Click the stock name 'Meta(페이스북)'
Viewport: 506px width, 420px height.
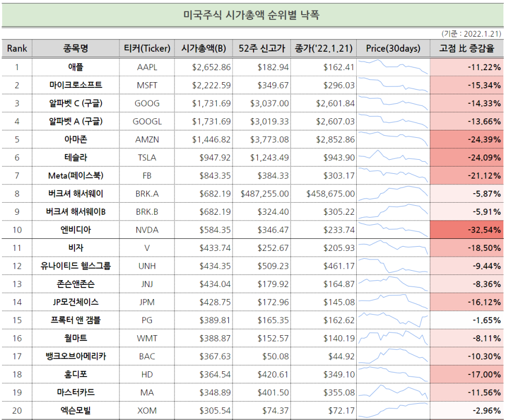click(75, 175)
